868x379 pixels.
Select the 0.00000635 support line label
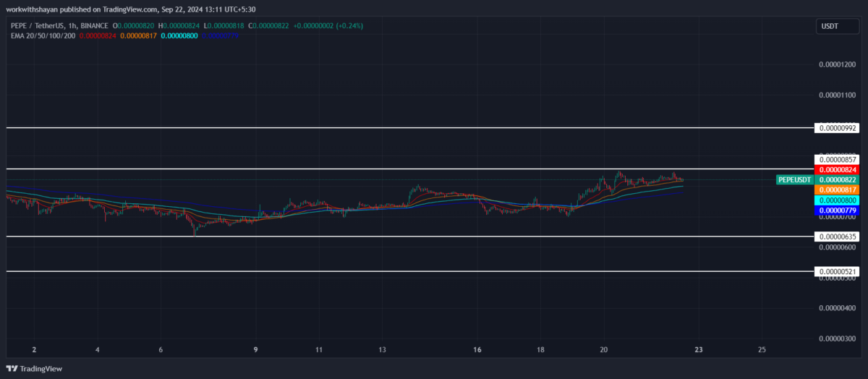click(837, 237)
